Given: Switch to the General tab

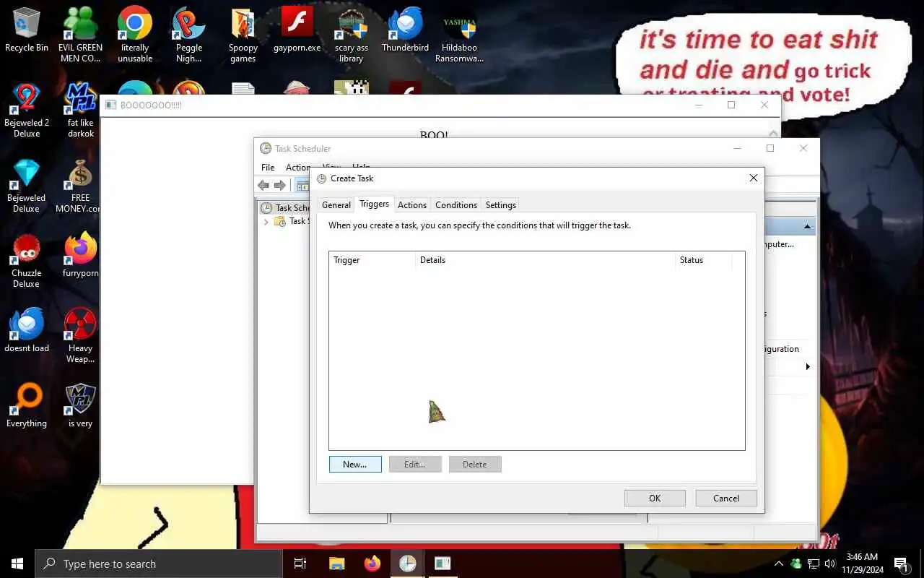Looking at the screenshot, I should pos(336,205).
